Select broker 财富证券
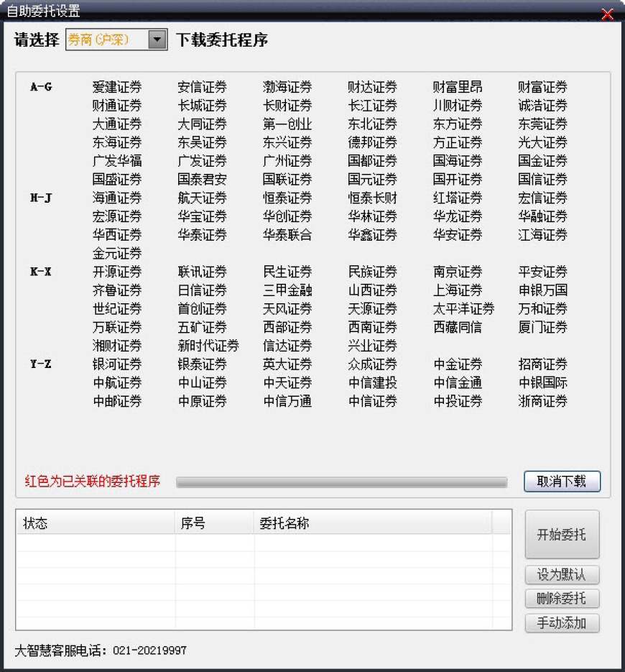The height and width of the screenshot is (672, 625). point(542,87)
